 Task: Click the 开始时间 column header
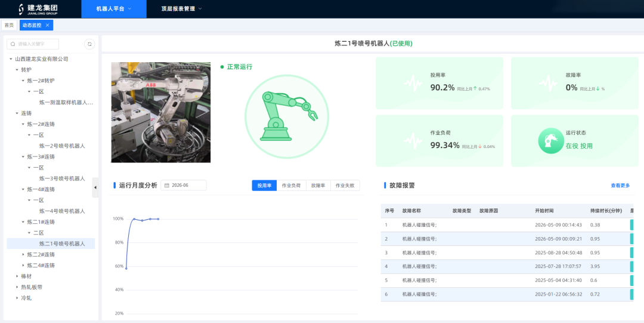point(544,211)
